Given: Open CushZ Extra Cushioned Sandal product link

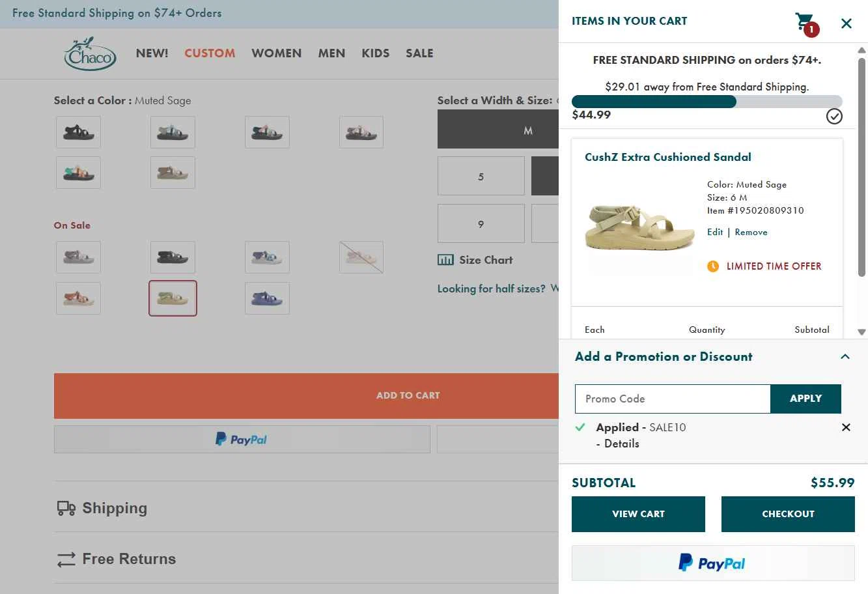Looking at the screenshot, I should click(x=667, y=157).
